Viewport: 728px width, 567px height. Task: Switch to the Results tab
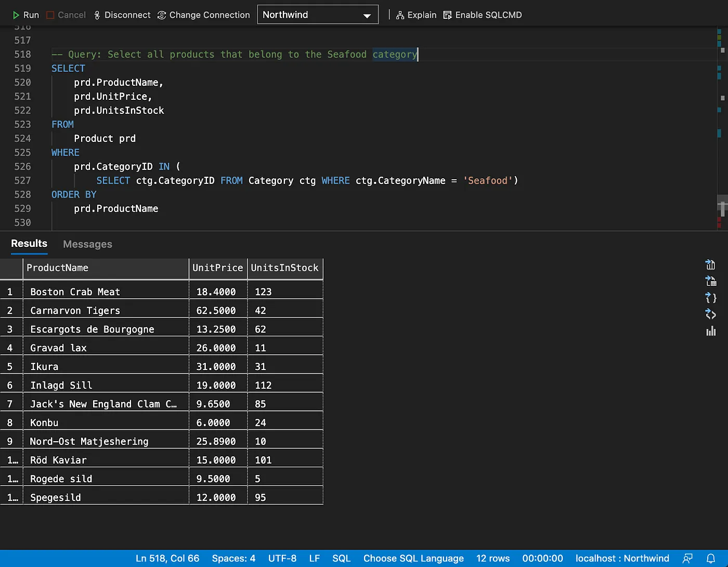[x=29, y=244]
